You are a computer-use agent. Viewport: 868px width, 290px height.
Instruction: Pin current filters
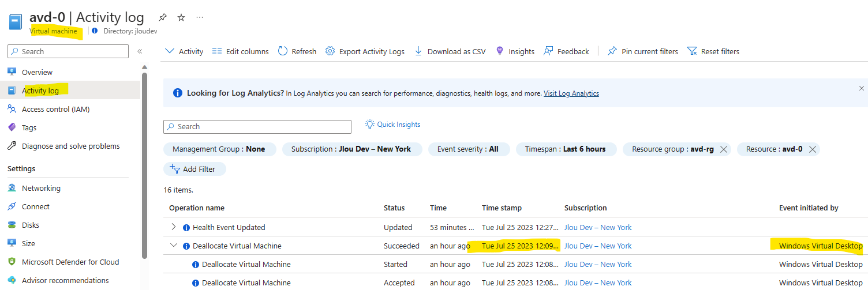point(643,51)
